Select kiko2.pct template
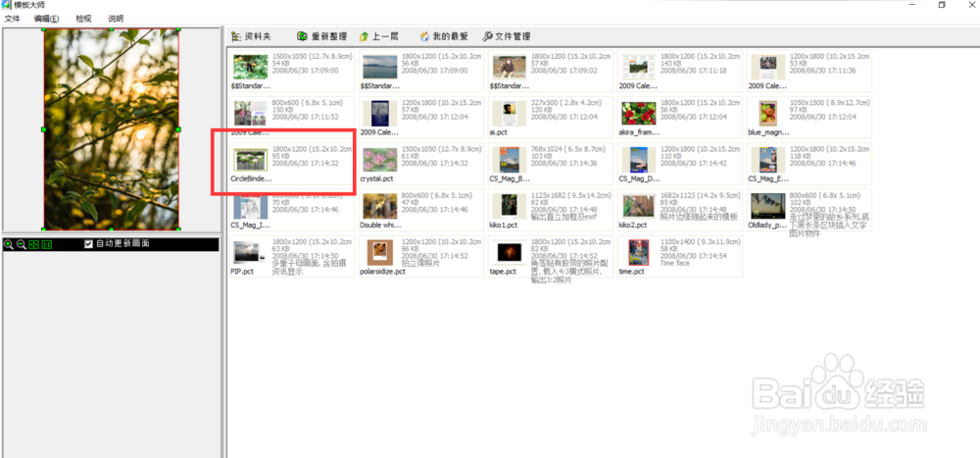 point(680,210)
